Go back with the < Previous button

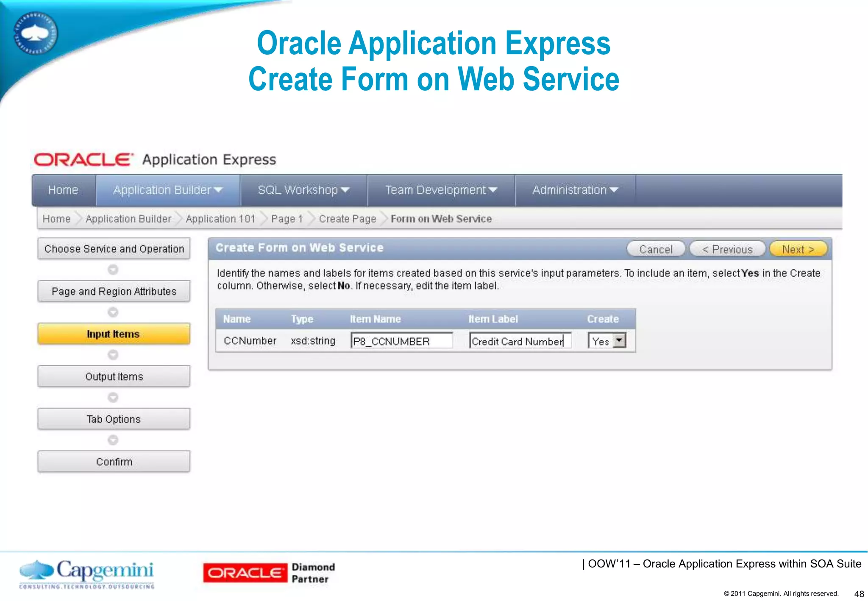(727, 249)
